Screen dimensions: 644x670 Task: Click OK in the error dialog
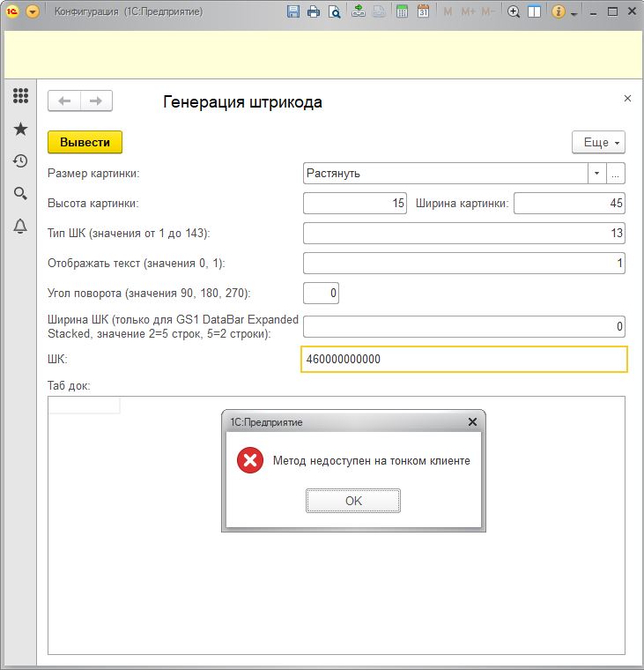(353, 501)
